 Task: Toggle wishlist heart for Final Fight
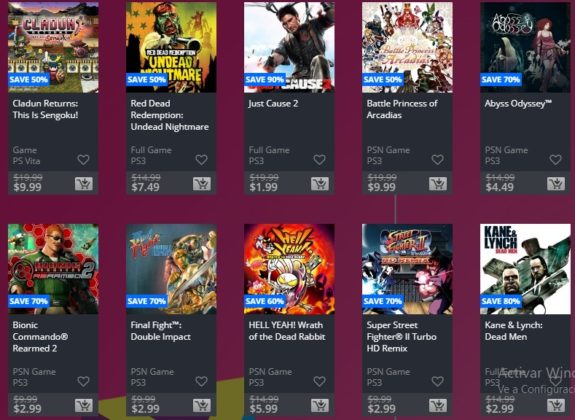click(201, 381)
